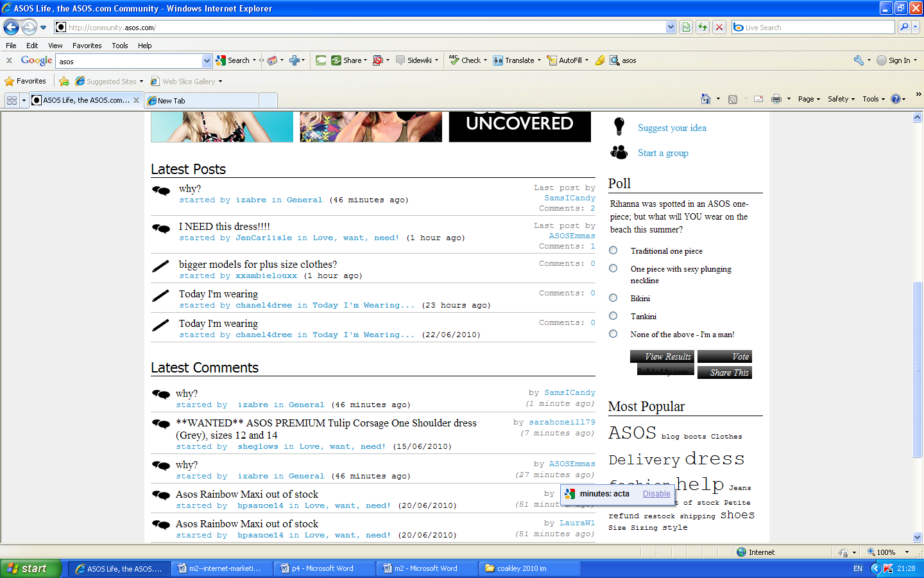
Task: Expand the Suggested Sites dropdown
Action: point(141,82)
